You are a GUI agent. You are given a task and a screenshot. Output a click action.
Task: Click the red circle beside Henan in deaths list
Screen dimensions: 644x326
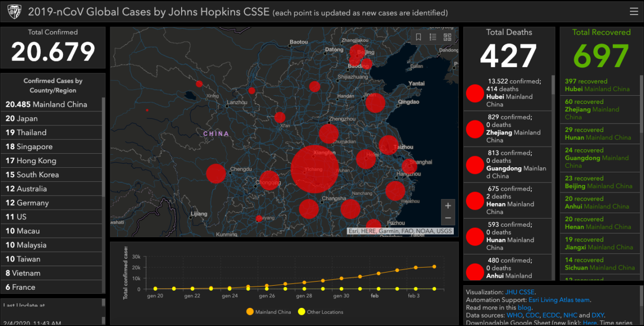click(475, 201)
